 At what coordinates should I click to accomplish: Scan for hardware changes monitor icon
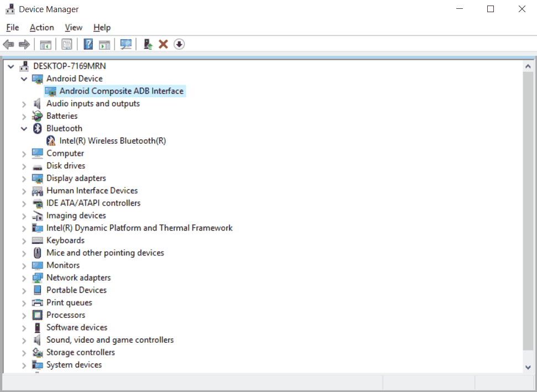(x=126, y=44)
